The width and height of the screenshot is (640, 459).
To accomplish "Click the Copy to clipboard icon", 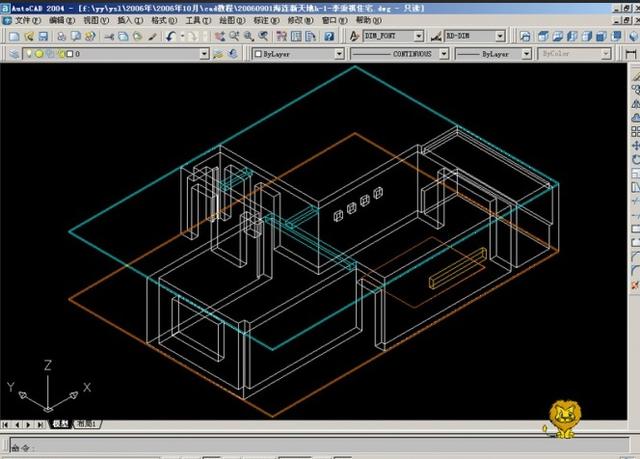I will [123, 37].
